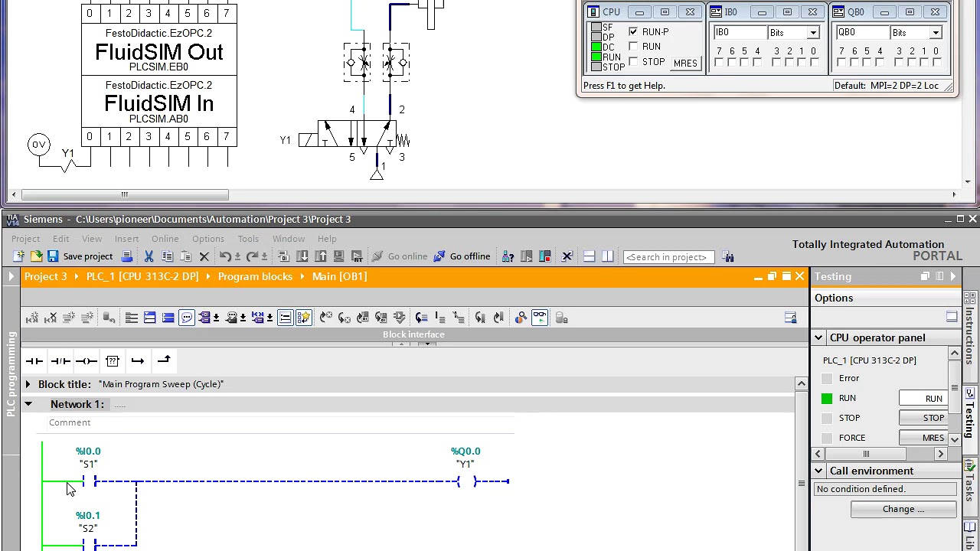980x551 pixels.
Task: Toggle bit 3 of IB0
Action: click(x=776, y=62)
